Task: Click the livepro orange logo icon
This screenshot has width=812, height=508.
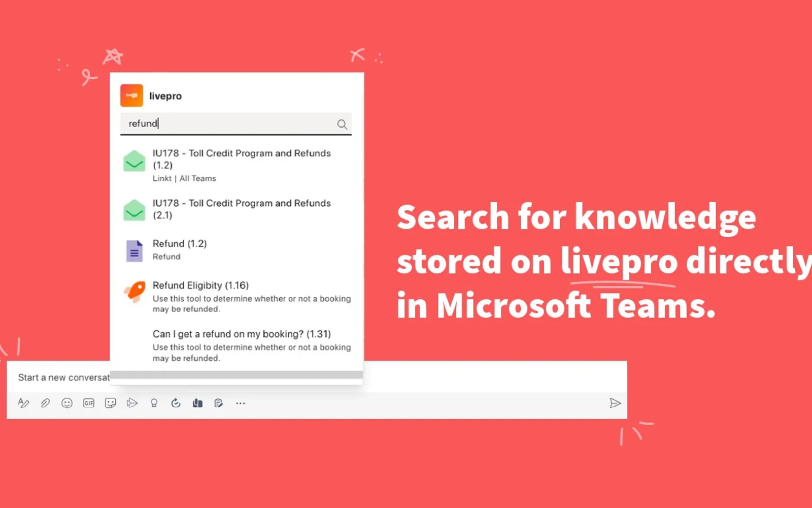Action: (x=131, y=96)
